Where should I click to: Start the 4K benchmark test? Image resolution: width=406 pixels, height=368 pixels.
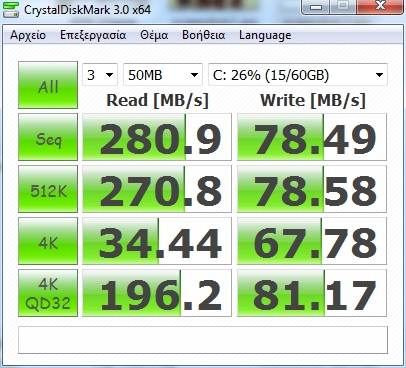click(x=48, y=241)
